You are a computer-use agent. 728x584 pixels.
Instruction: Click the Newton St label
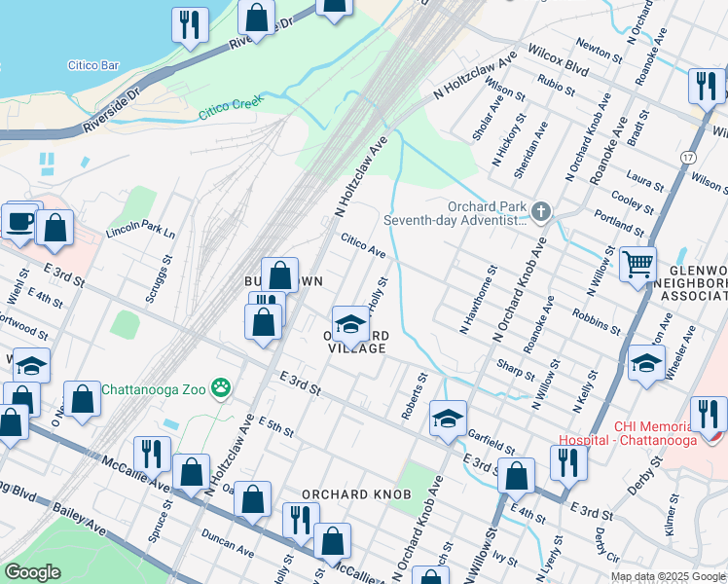(599, 51)
